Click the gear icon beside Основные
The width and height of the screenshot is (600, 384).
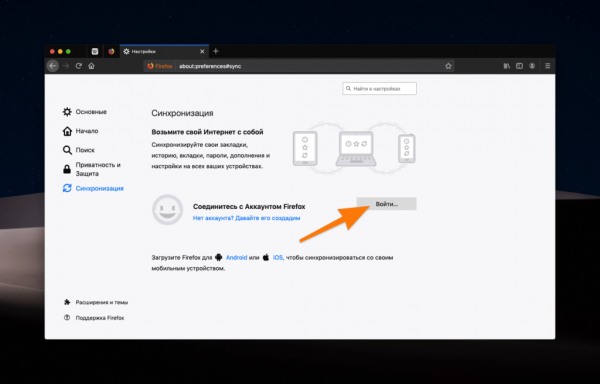(x=67, y=112)
